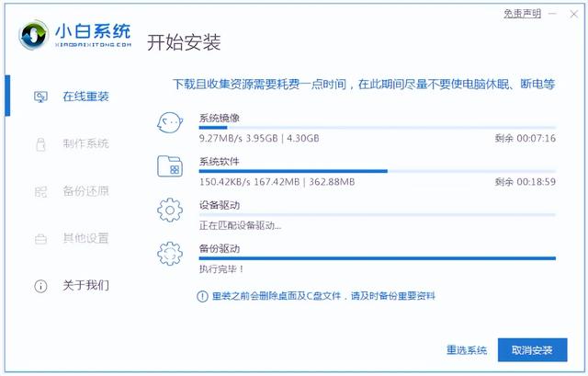Click the 小白系统 logo icon

34,37
